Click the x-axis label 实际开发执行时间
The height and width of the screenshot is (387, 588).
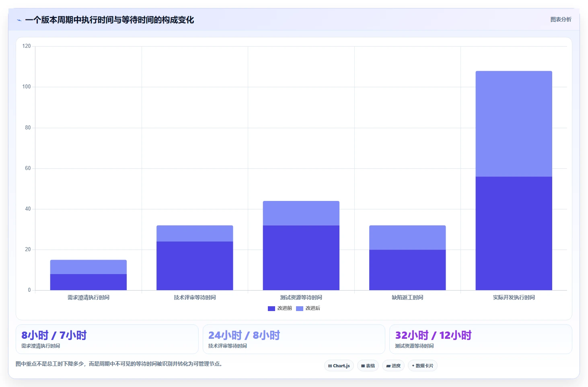[514, 297]
